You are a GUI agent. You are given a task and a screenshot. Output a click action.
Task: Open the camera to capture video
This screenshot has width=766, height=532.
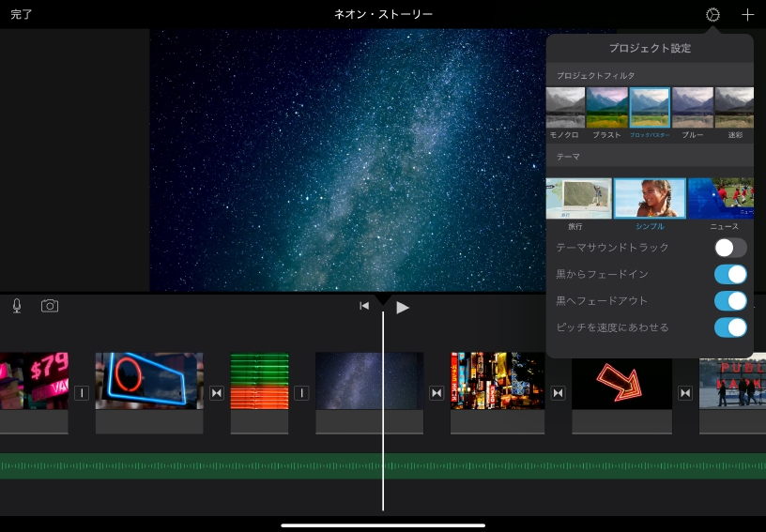[50, 306]
